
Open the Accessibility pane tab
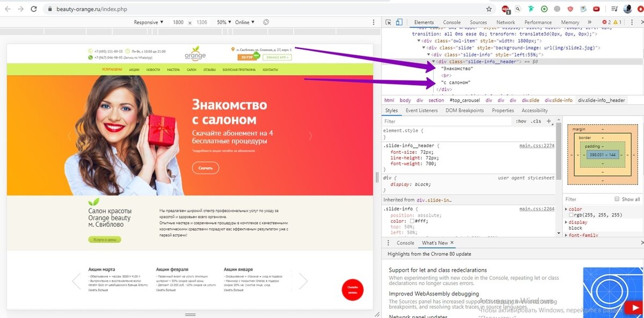535,111
